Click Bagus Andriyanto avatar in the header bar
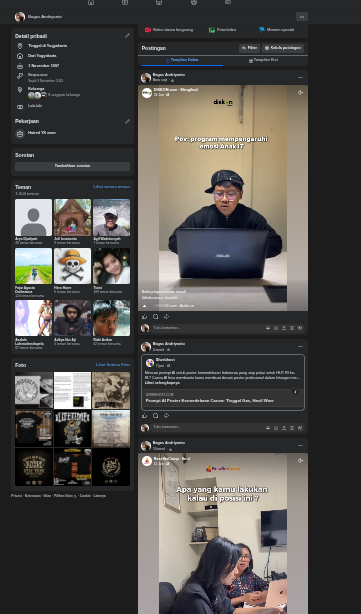The image size is (361, 614). pyautogui.click(x=20, y=17)
